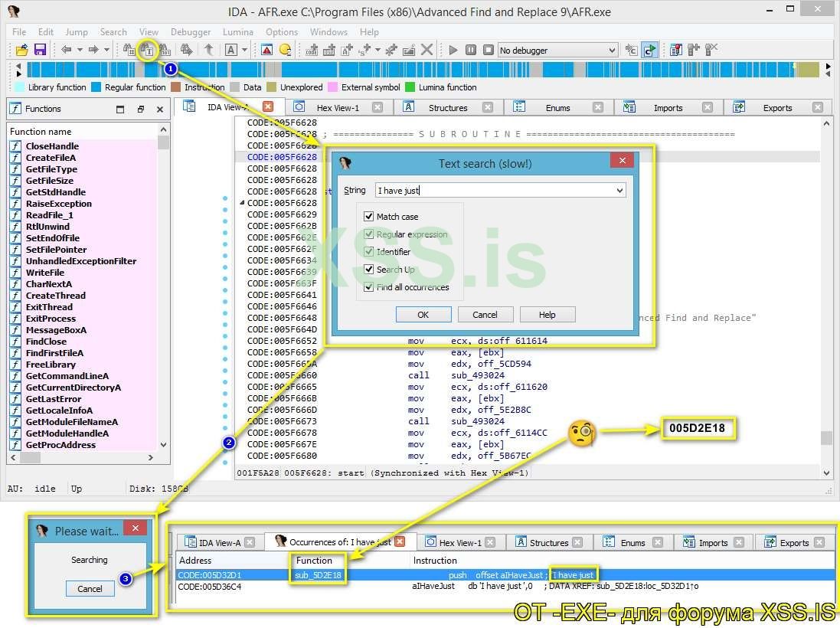840x628 pixels.
Task: Click the blue navigation band overview
Action: pos(459,69)
